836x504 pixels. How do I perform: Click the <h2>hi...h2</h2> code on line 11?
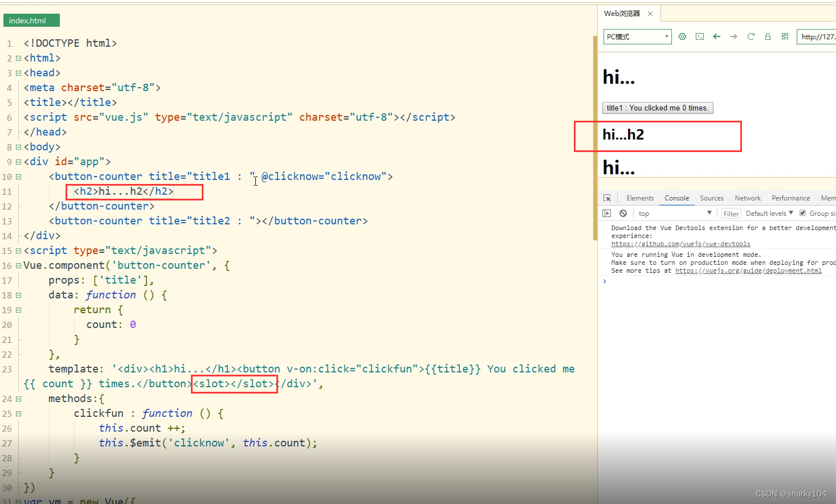pos(124,191)
